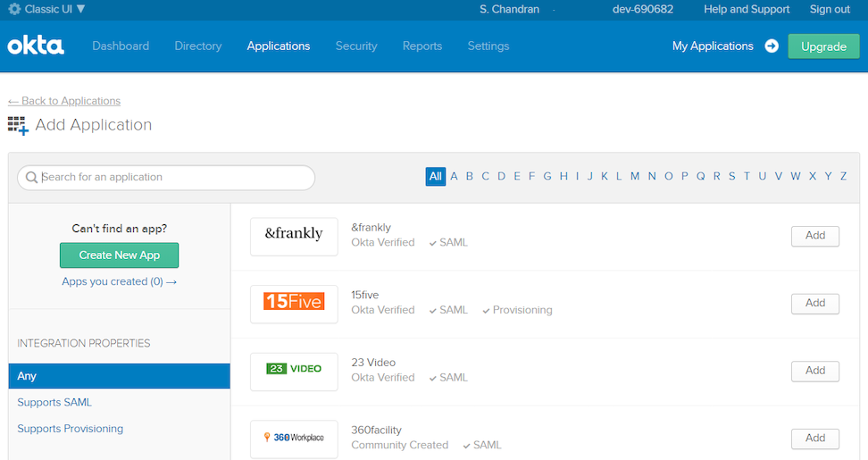
Task: Open the Security menu
Action: click(x=356, y=46)
